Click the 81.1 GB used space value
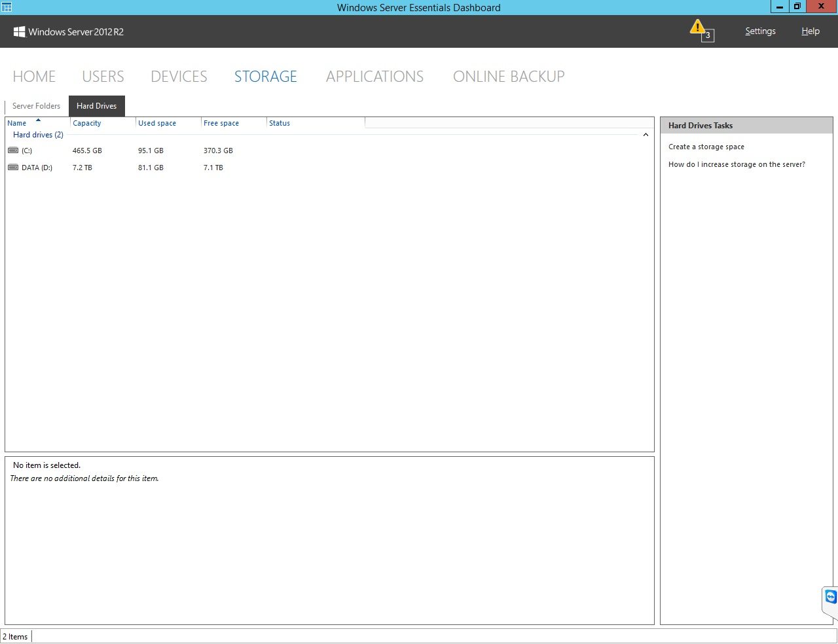Viewport: 838px width, 644px height. (x=151, y=168)
